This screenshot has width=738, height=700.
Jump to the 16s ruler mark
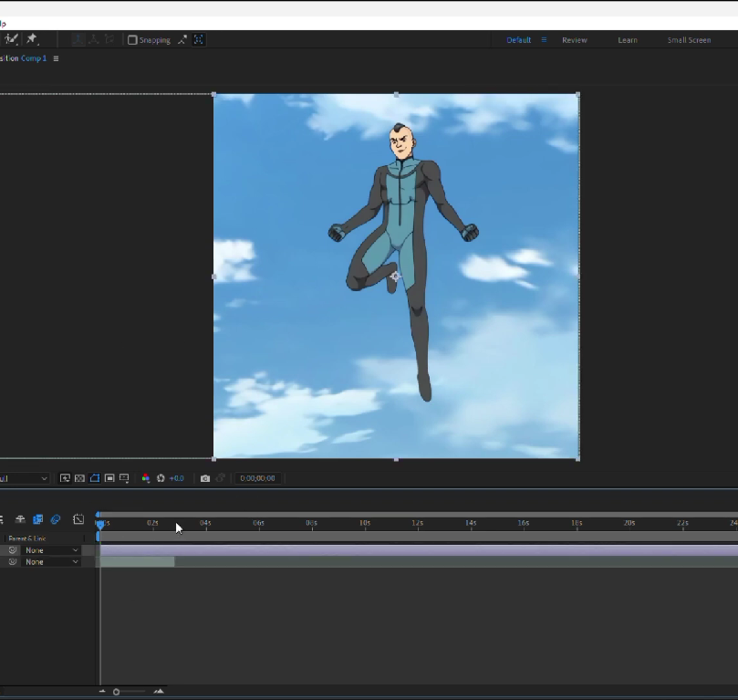coord(524,523)
